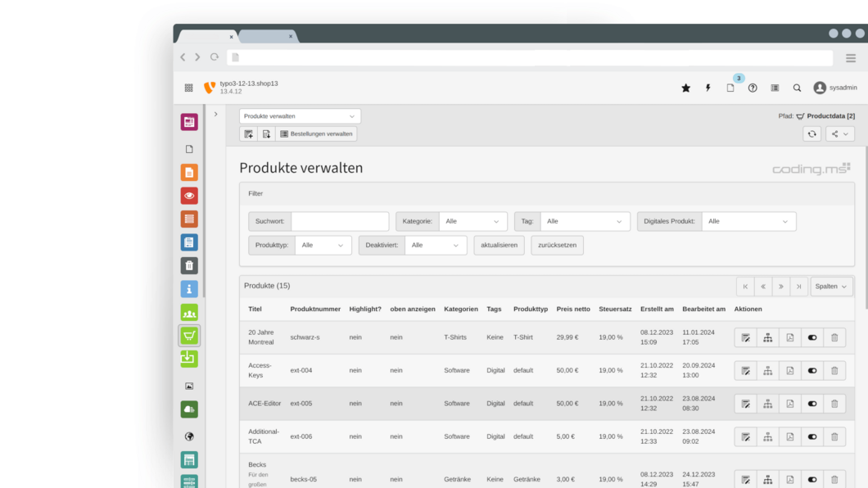Open the Spalten dropdown
Viewport: 868px width, 488px height.
click(x=832, y=286)
